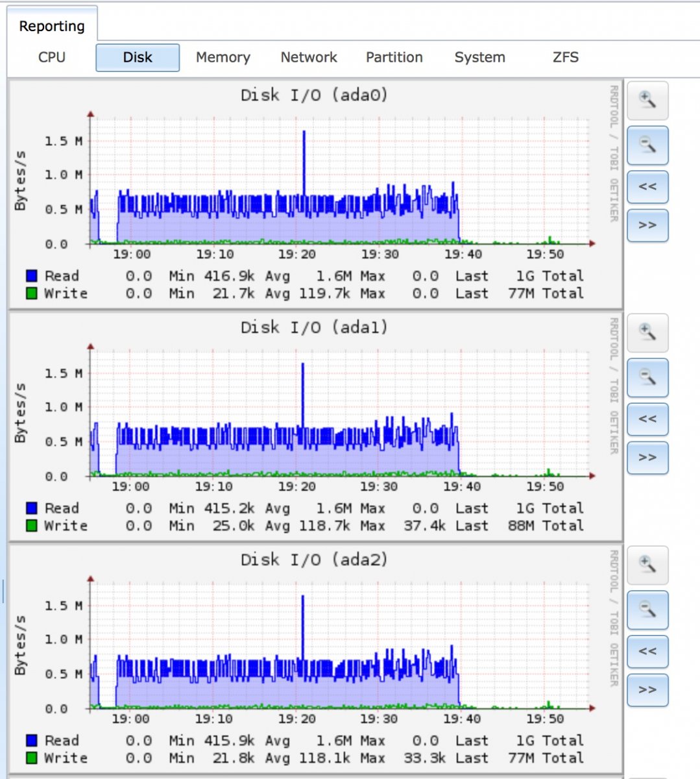The width and height of the screenshot is (700, 779).
Task: Click the Disk I/O (ada1) graph plot
Action: point(339,414)
